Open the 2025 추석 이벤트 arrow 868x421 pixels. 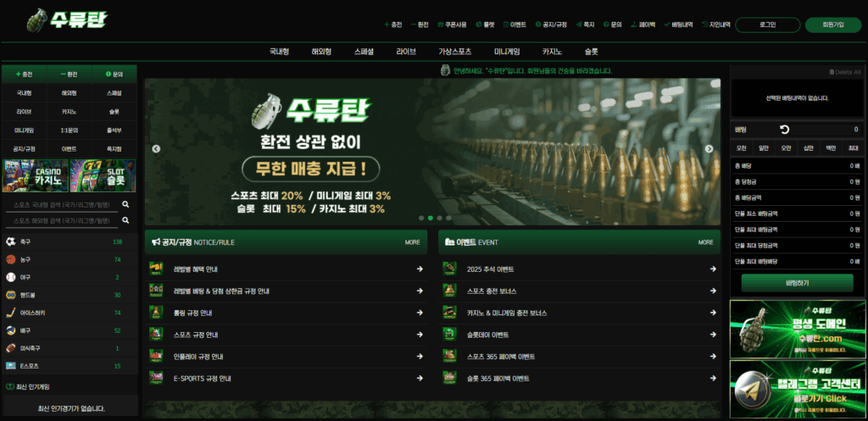pos(713,269)
